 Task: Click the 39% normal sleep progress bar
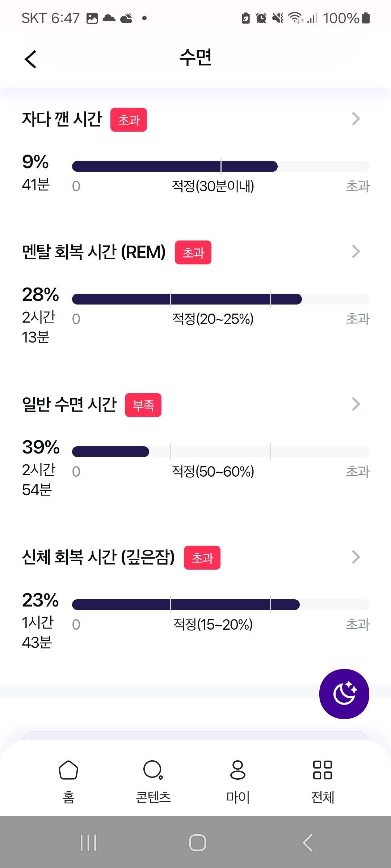[x=220, y=452]
